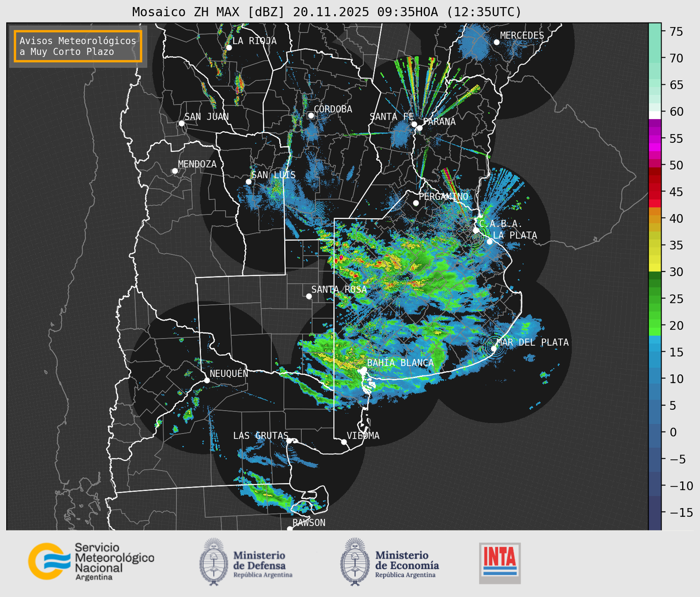Click the SAN LUIS map label
700x597 pixels.
tap(274, 175)
